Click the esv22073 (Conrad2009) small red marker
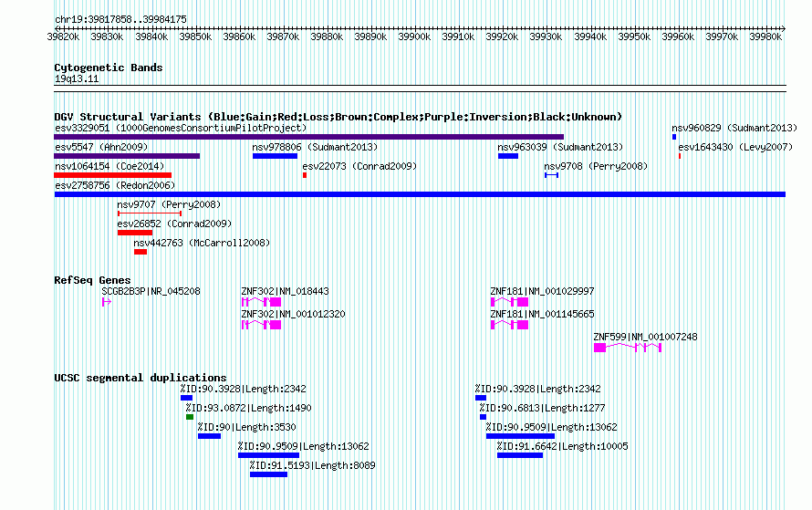 [305, 175]
